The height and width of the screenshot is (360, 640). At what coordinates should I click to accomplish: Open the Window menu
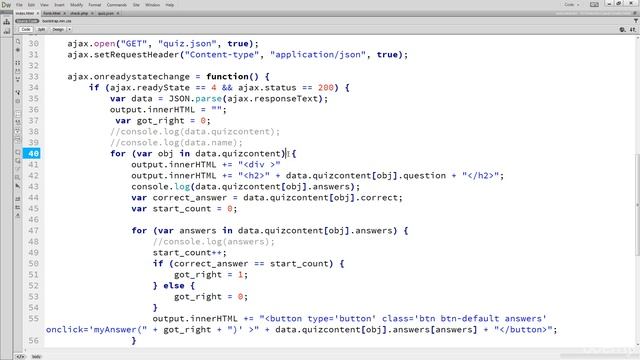point(153,5)
